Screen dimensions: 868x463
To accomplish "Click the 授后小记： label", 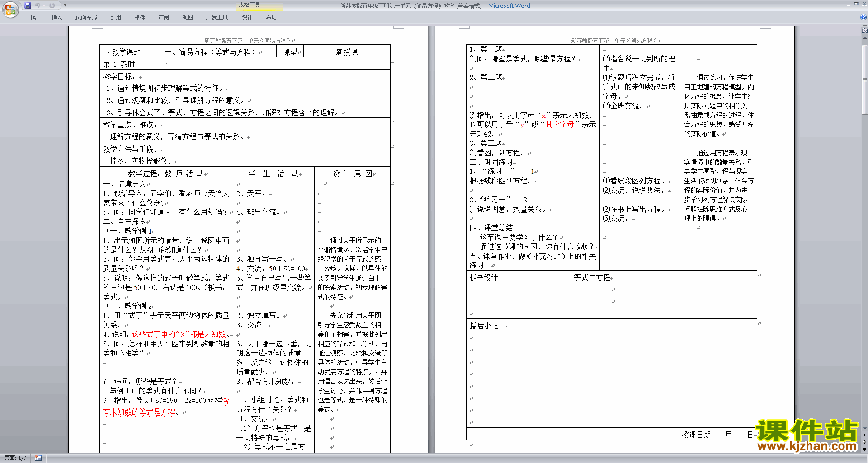I will pos(486,326).
